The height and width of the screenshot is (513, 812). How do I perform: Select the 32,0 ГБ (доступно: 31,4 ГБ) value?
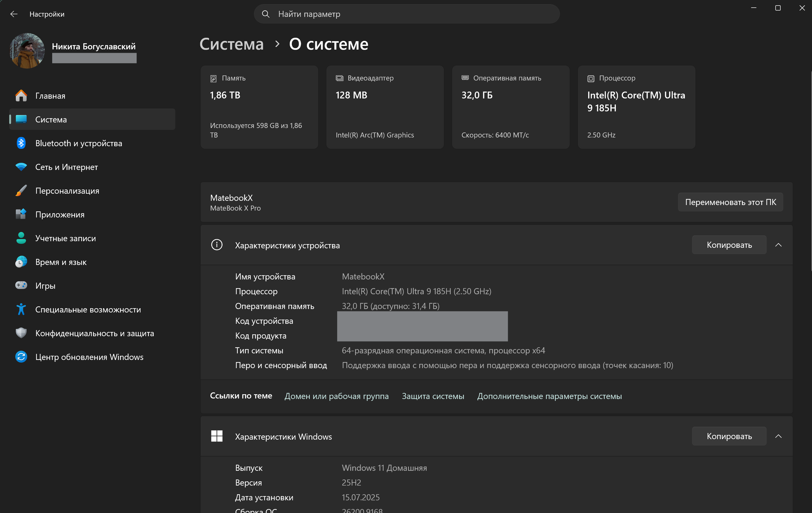coord(390,306)
